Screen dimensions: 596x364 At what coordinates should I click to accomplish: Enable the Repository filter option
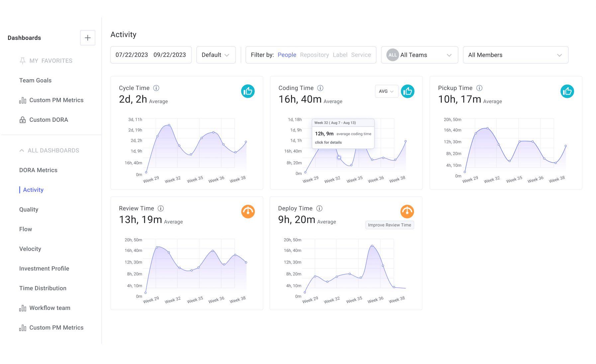tap(314, 55)
